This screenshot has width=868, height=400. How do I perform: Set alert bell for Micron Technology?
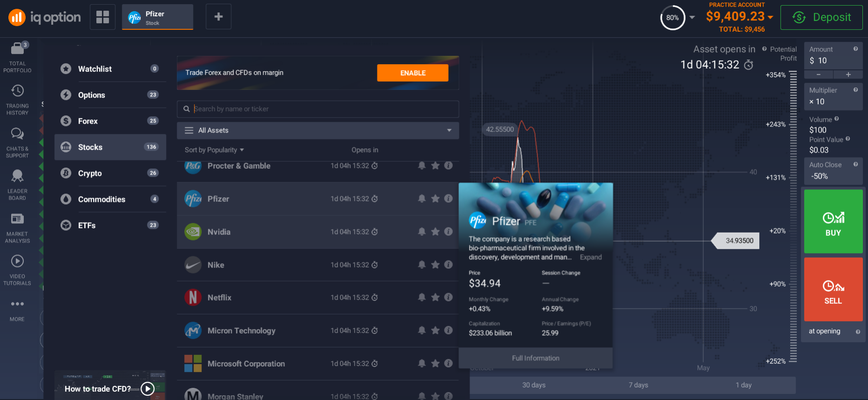pyautogui.click(x=422, y=330)
